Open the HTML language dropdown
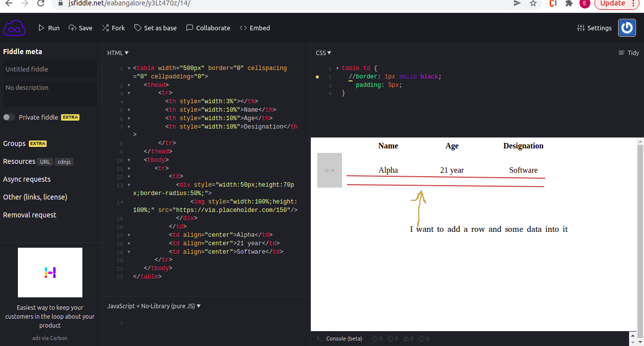 [118, 53]
